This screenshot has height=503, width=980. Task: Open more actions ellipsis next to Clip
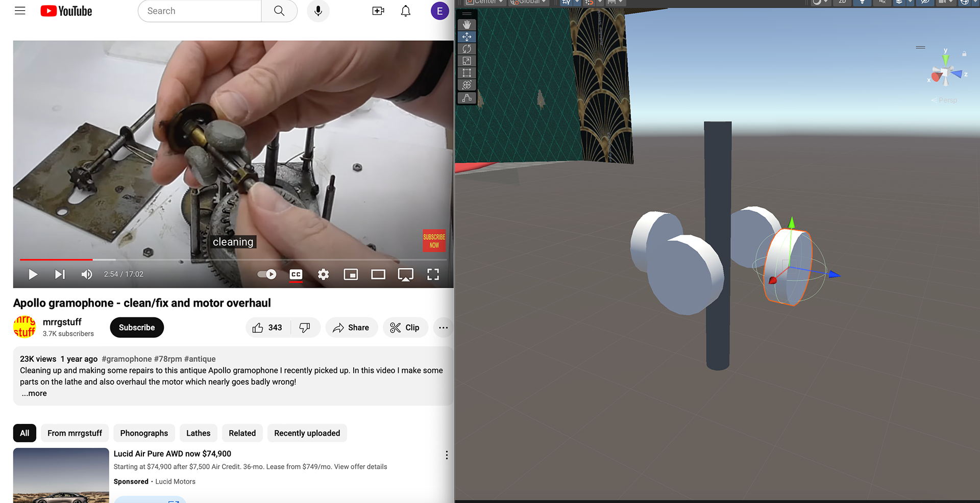tap(443, 328)
